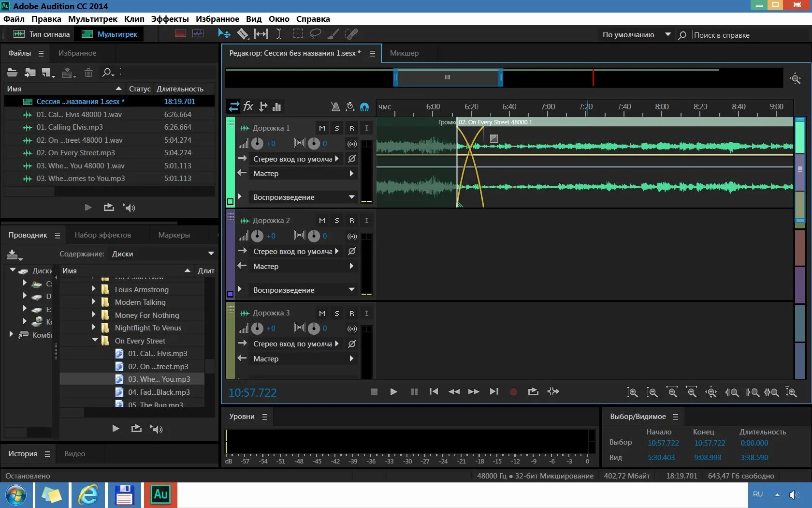Arm Дорожка 3 for recording with R button
Screen dimensions: 812x508
click(x=351, y=313)
